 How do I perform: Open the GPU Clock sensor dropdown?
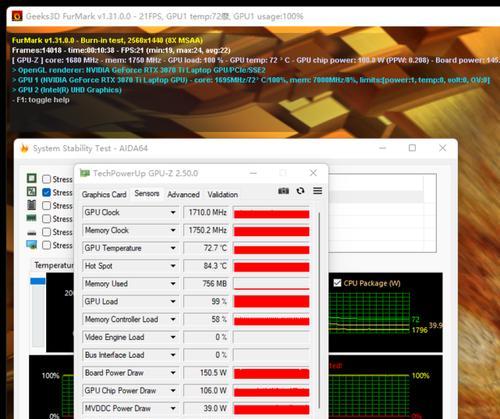pyautogui.click(x=173, y=212)
